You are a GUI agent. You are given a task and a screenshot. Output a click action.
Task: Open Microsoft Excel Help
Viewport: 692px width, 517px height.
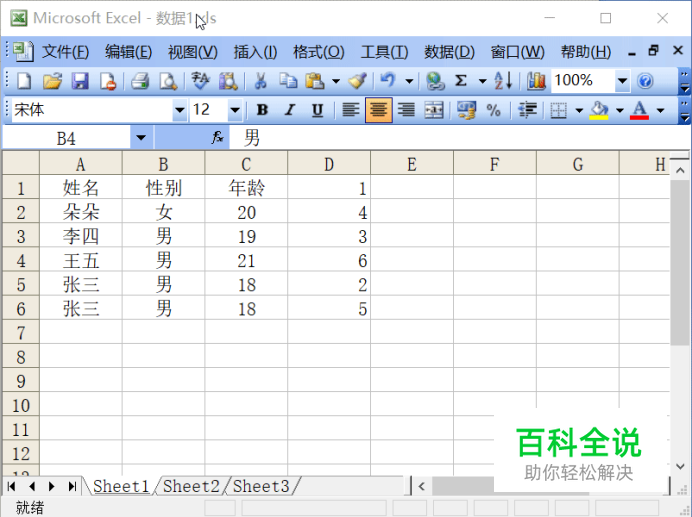(x=645, y=81)
